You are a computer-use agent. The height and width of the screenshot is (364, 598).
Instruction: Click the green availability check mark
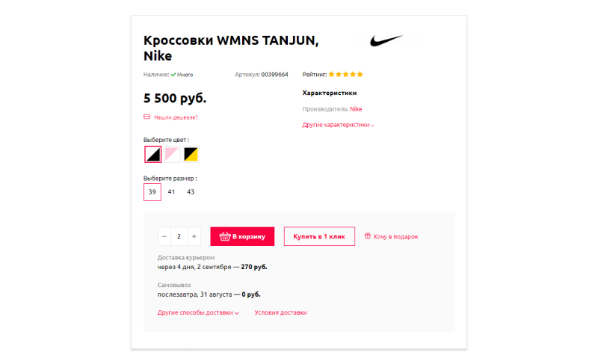173,75
